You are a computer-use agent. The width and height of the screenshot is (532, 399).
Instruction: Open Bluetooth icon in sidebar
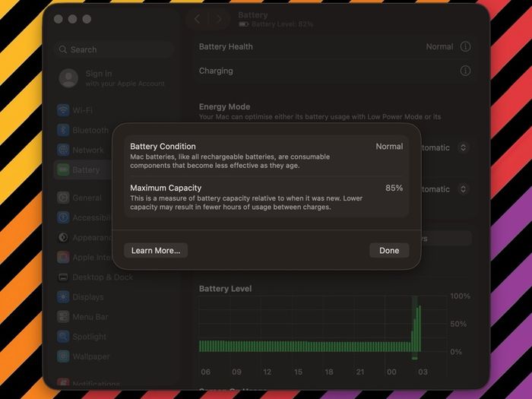[63, 130]
